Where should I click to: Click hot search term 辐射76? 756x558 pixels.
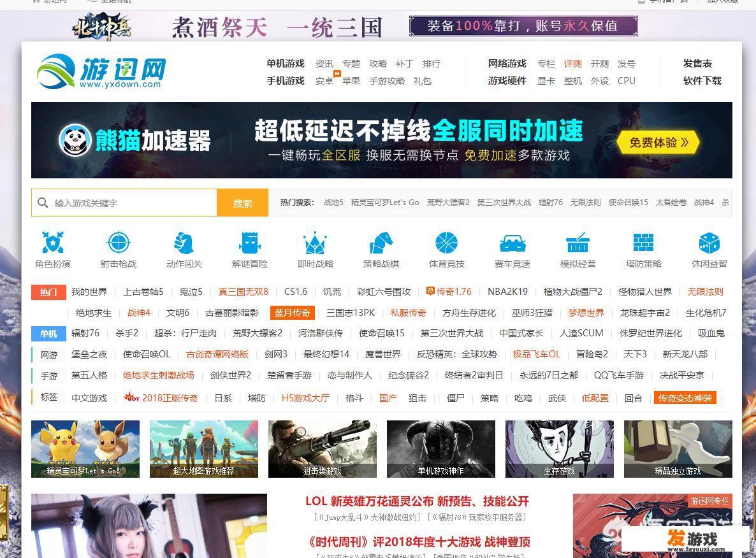click(551, 203)
